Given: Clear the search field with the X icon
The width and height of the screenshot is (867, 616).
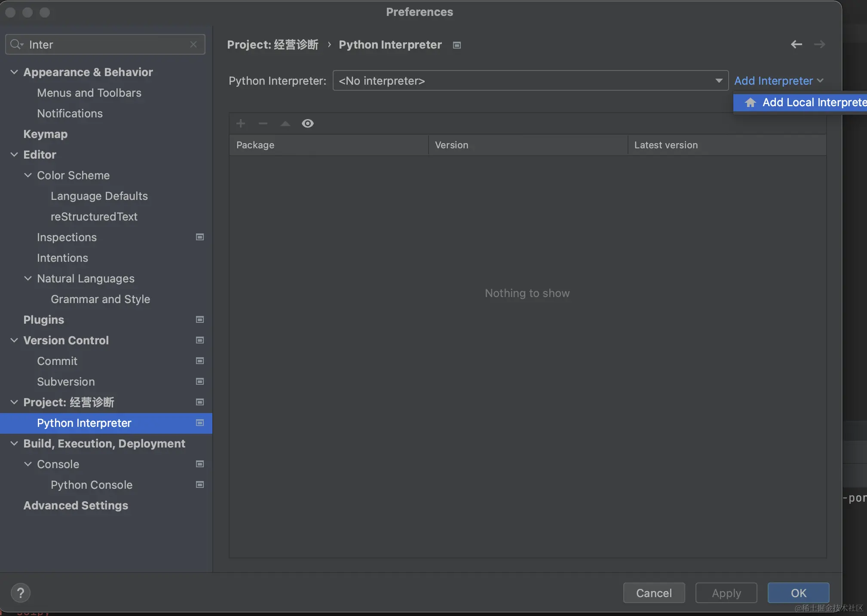Looking at the screenshot, I should (193, 44).
